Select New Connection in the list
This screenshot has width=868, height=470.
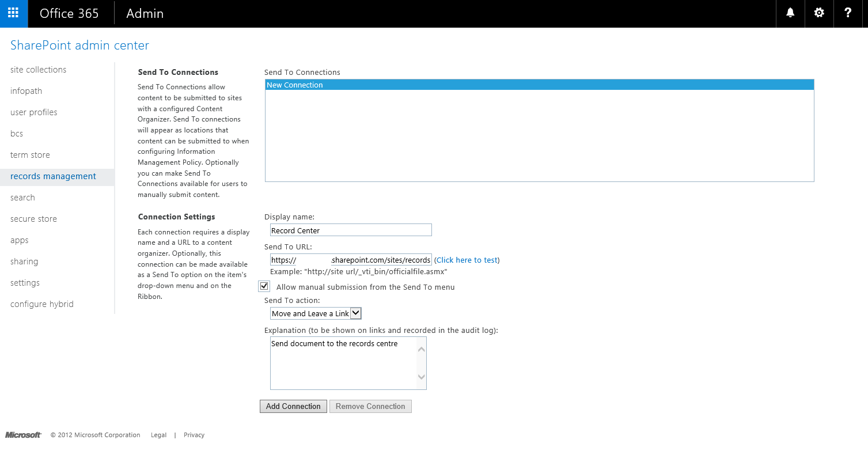540,85
